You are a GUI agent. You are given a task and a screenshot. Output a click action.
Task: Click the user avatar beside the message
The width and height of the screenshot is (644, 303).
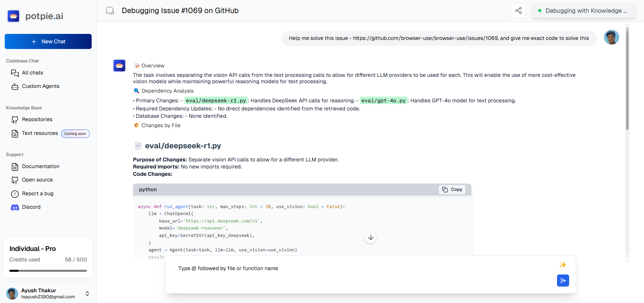click(611, 37)
